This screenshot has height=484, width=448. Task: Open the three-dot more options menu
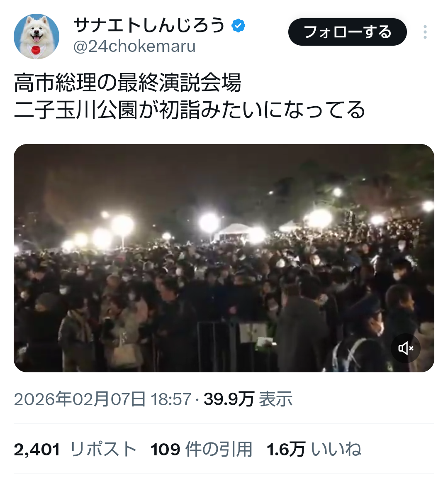pos(425,32)
